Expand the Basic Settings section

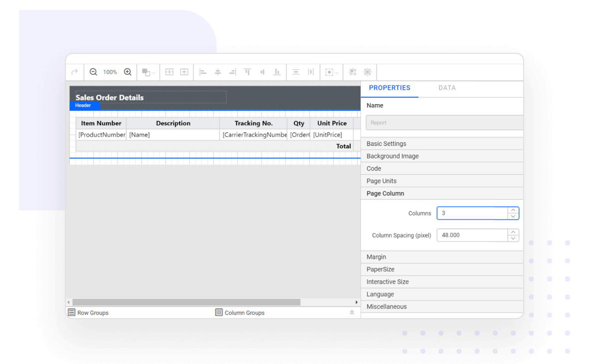point(442,144)
